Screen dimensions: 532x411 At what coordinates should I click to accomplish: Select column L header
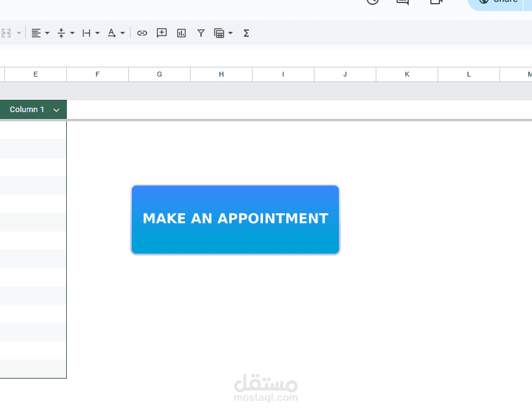click(x=469, y=74)
